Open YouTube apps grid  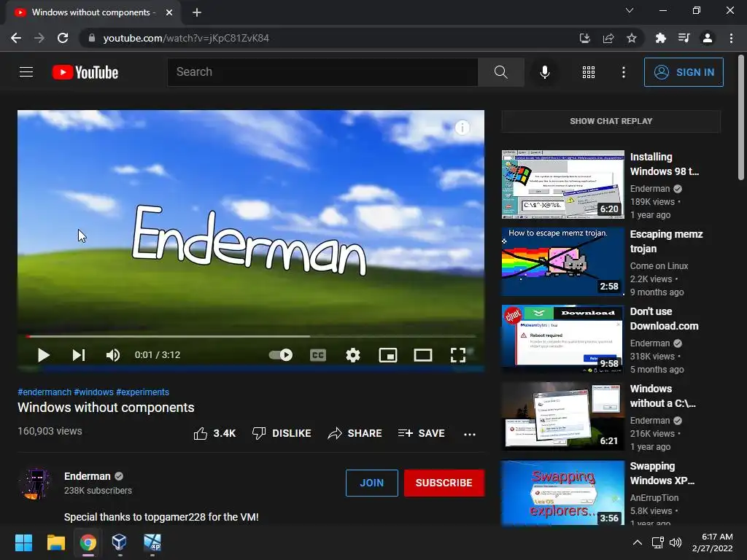[x=589, y=72]
